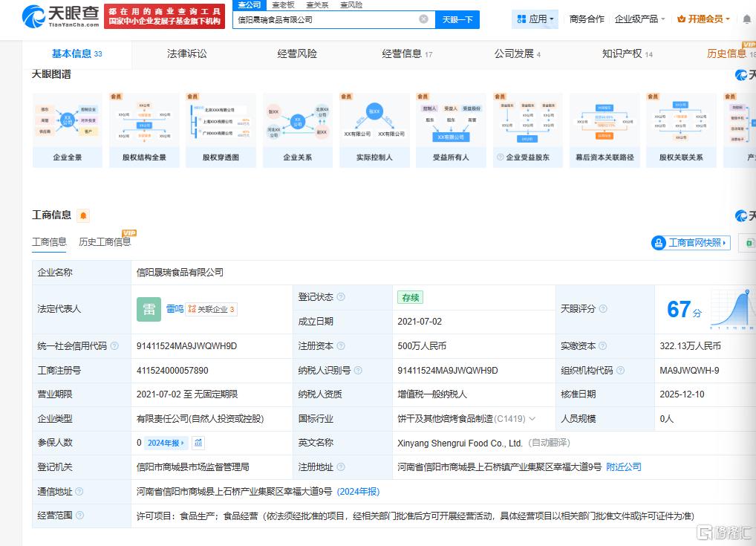The image size is (756, 546).
Task: Click the help icon next to 实缴资本
Action: [603, 346]
